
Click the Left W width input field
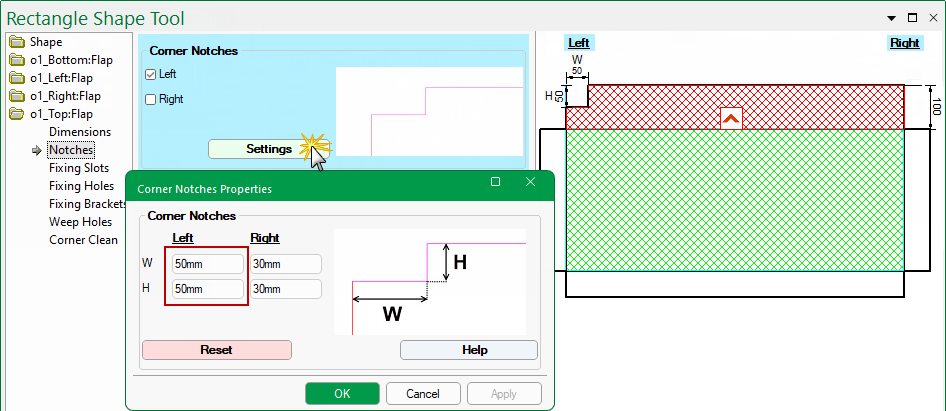[x=207, y=264]
